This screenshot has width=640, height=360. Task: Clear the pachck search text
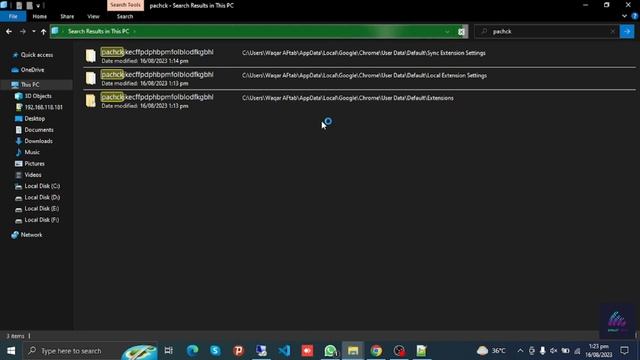[613, 31]
